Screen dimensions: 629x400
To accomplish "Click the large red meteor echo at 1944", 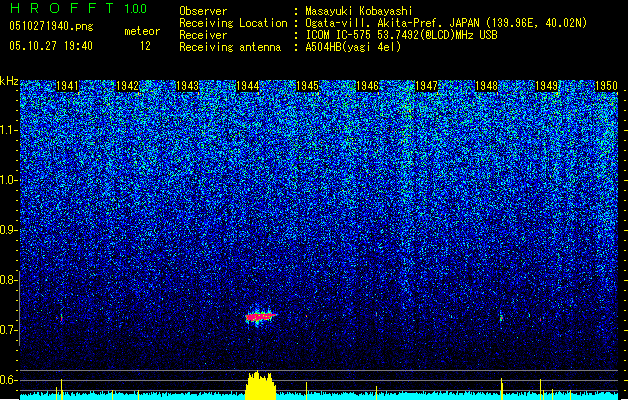I will [x=261, y=317].
